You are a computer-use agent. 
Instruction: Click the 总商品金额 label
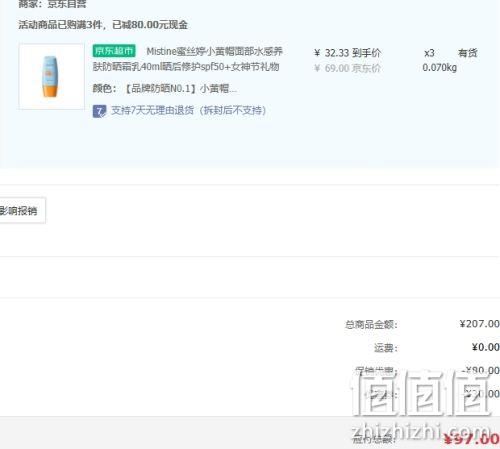coord(371,324)
